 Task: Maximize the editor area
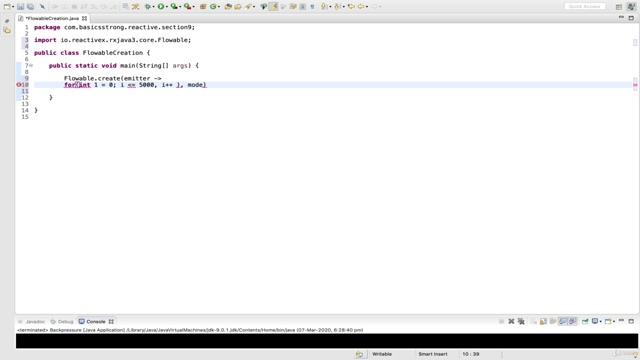(631, 18)
